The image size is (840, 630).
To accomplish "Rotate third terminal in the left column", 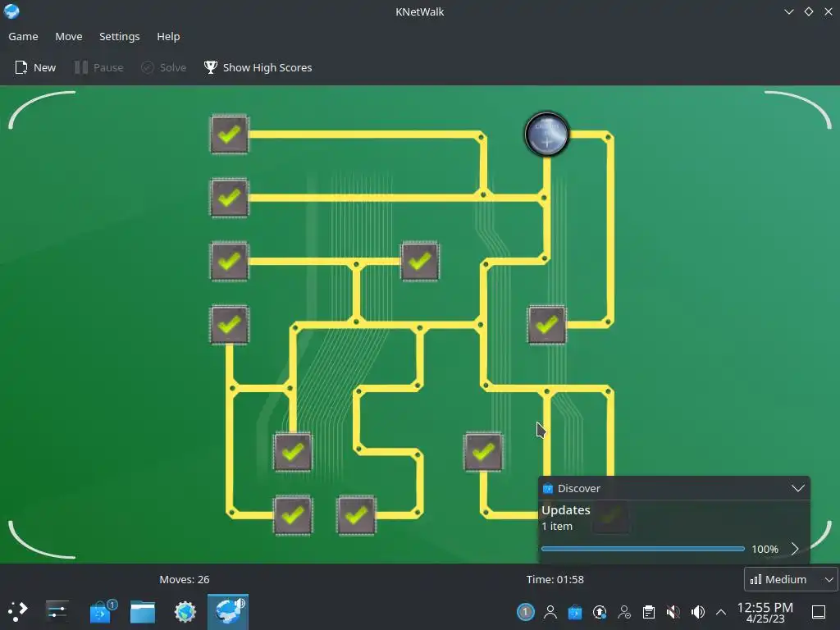I will click(230, 262).
